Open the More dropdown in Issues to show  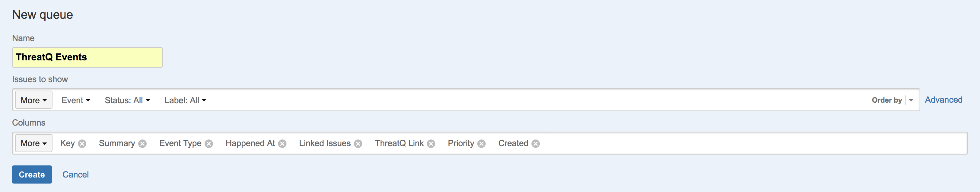coord(33,100)
